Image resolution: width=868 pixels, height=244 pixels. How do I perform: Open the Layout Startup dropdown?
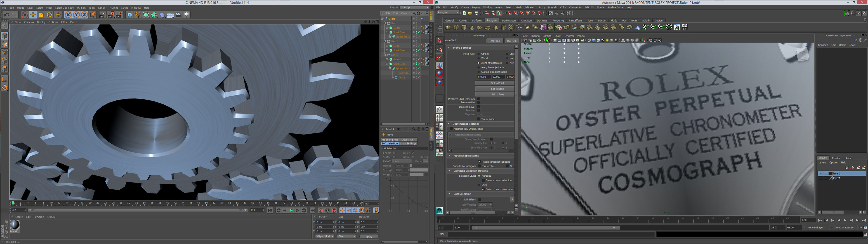[415, 7]
